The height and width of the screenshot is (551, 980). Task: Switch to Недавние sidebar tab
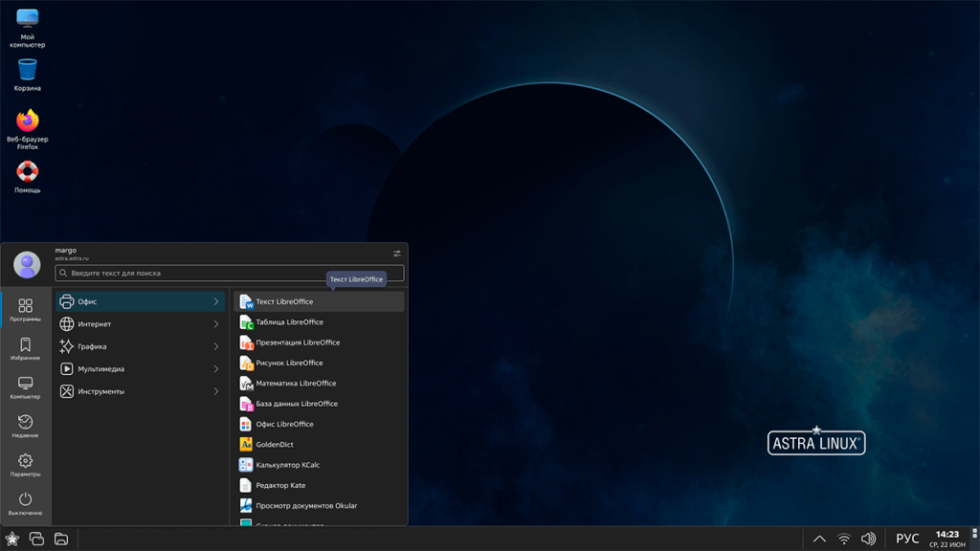click(x=26, y=426)
